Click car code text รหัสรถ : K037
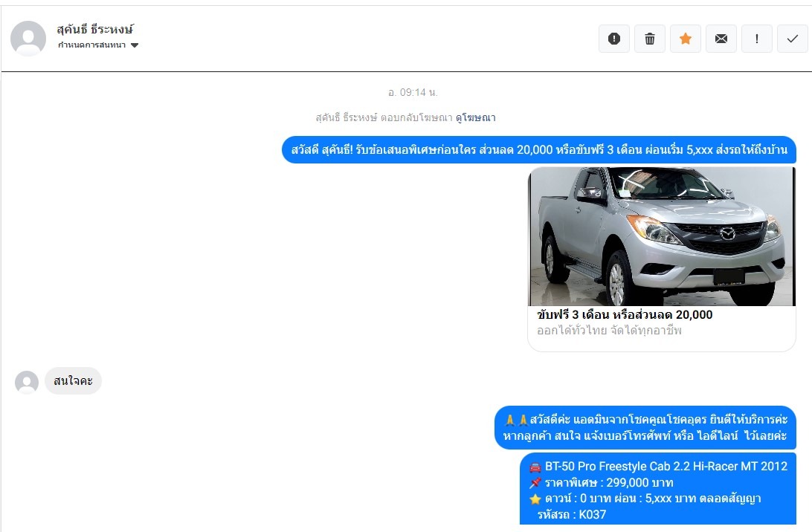 [572, 514]
